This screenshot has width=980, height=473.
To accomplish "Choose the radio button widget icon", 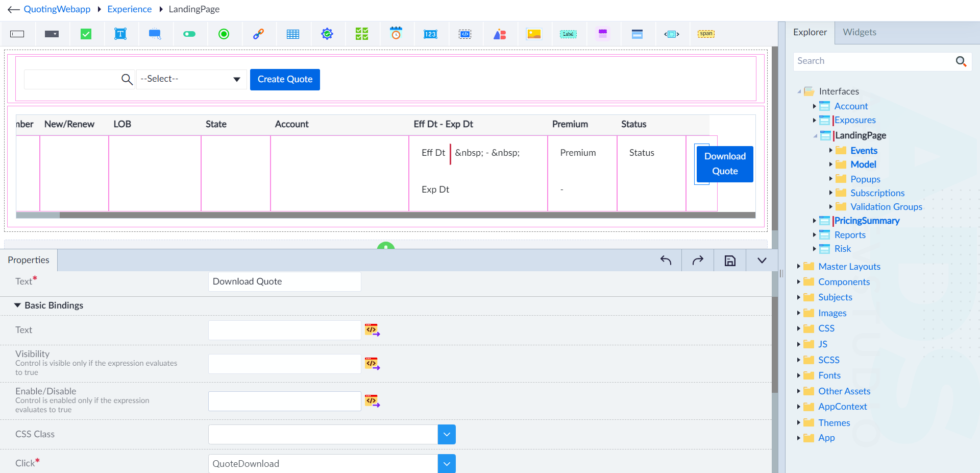I will [224, 34].
